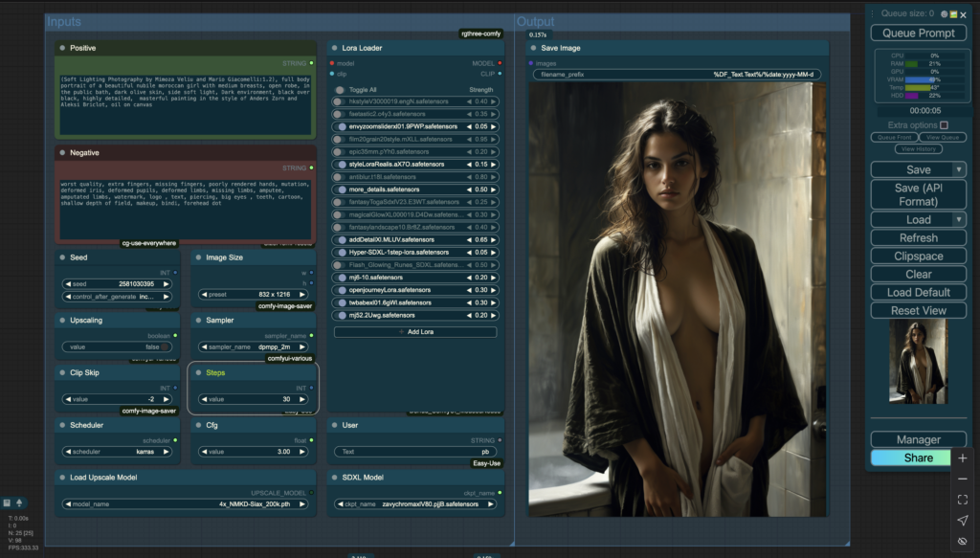Collapse the Negative node via its title dot
The height and width of the screenshot is (558, 980).
pos(62,152)
